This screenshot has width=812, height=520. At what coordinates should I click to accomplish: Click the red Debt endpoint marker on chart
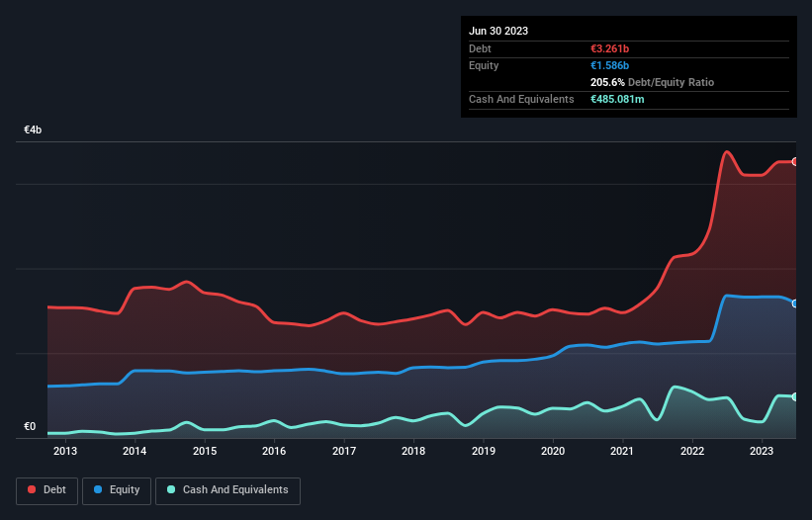[795, 162]
